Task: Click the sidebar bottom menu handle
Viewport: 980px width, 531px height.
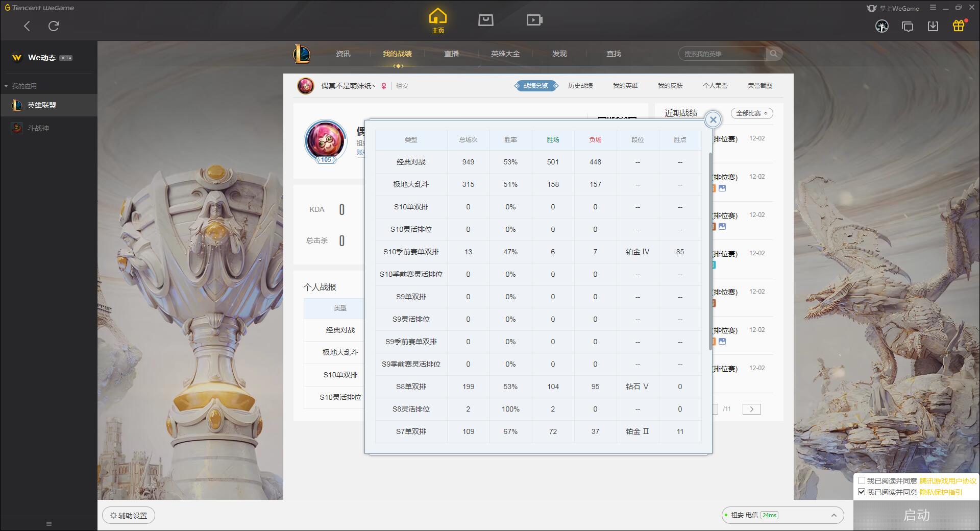Action: tap(49, 524)
